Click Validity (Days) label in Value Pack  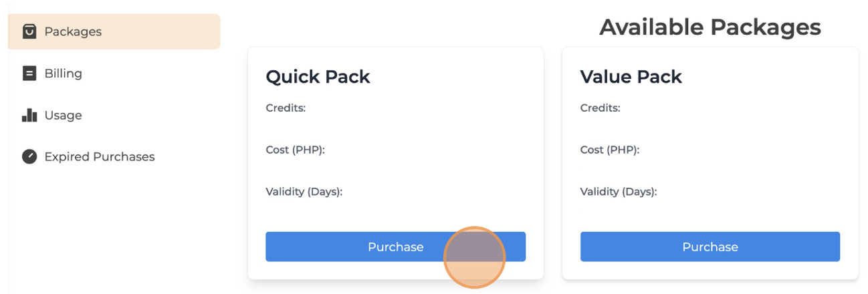[x=618, y=192]
